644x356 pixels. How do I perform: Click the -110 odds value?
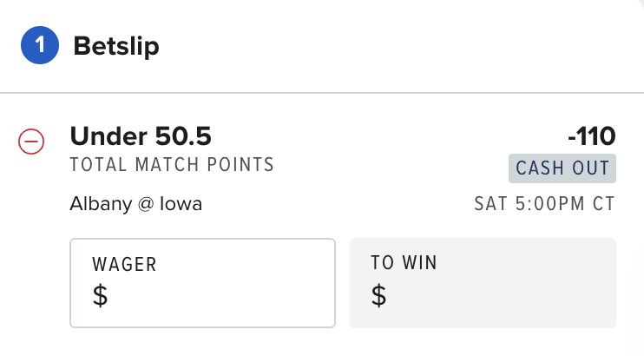click(592, 136)
